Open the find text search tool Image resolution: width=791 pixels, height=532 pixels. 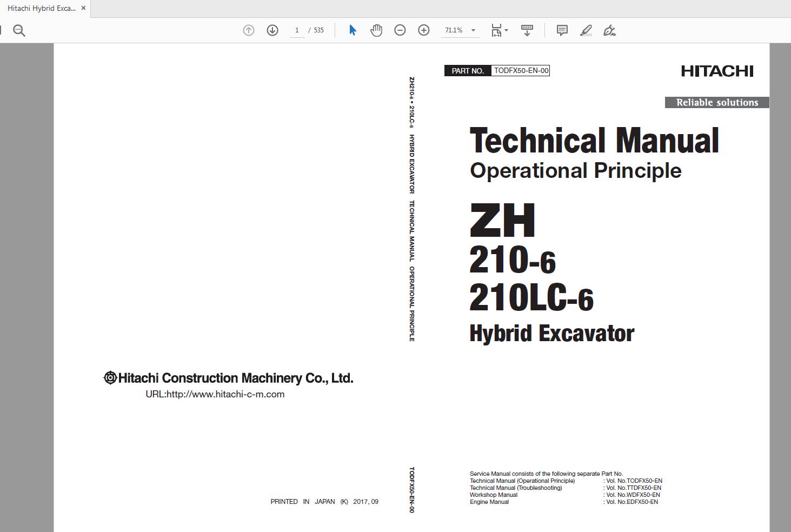(x=19, y=30)
